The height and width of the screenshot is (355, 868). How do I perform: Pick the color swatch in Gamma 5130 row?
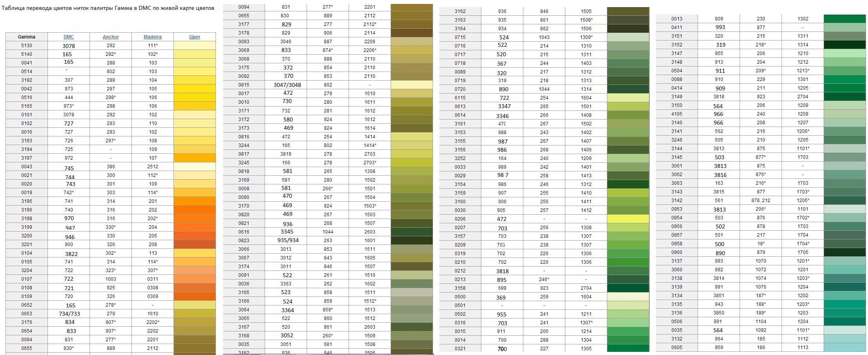(195, 46)
